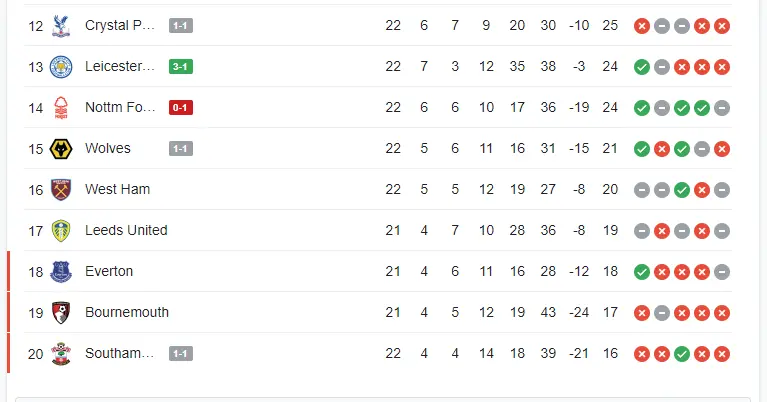
Task: Open Leicester's 3-1 live score badge
Action: click(x=180, y=66)
